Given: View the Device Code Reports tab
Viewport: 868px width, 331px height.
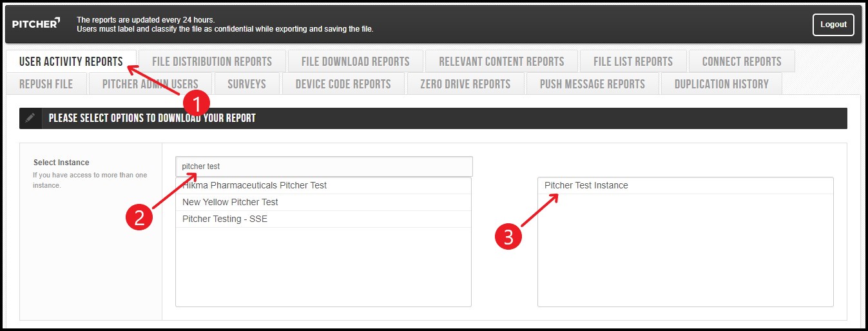Looking at the screenshot, I should (343, 84).
